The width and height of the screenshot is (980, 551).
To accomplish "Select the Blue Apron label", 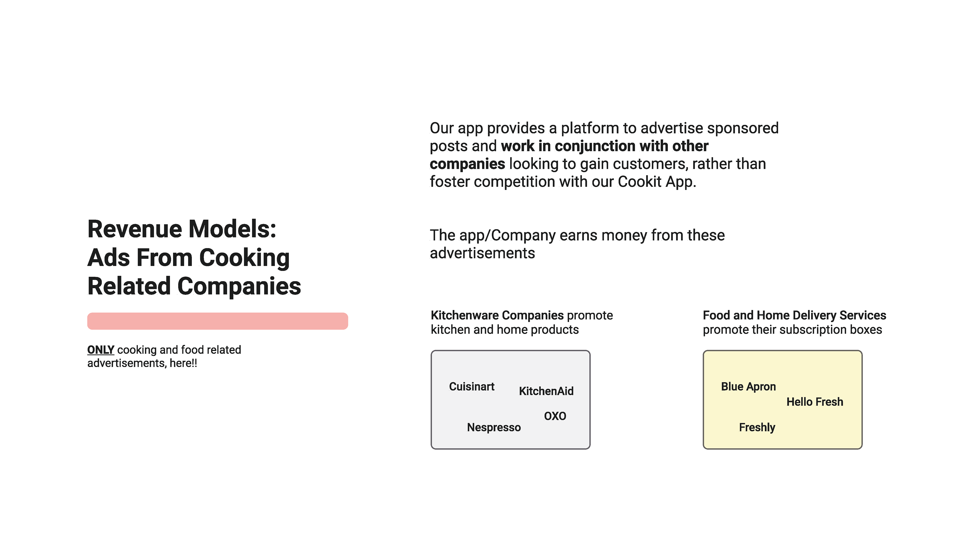I will click(x=748, y=387).
